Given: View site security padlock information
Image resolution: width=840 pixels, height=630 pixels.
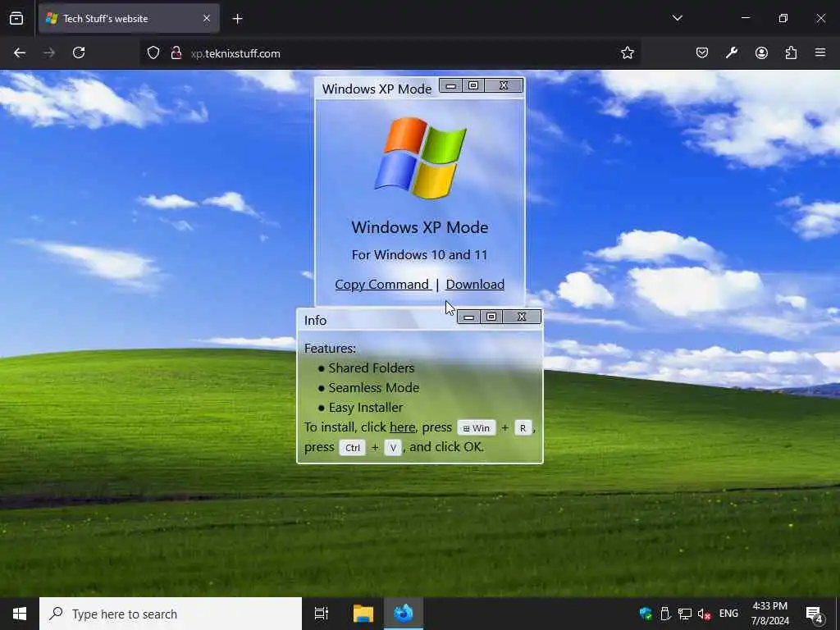Looking at the screenshot, I should point(176,53).
